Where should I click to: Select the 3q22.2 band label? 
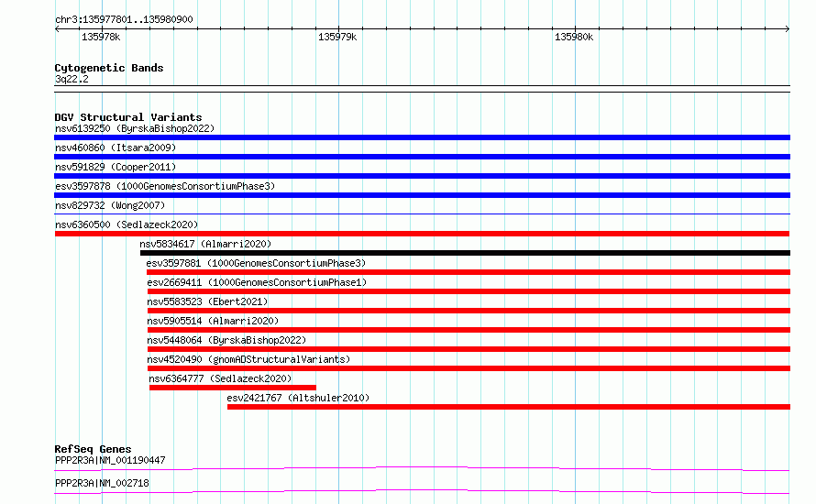[72, 79]
